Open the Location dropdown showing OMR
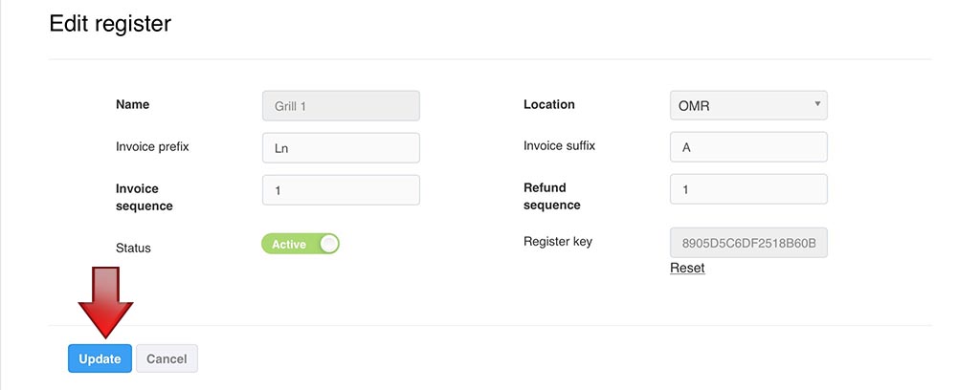 748,105
